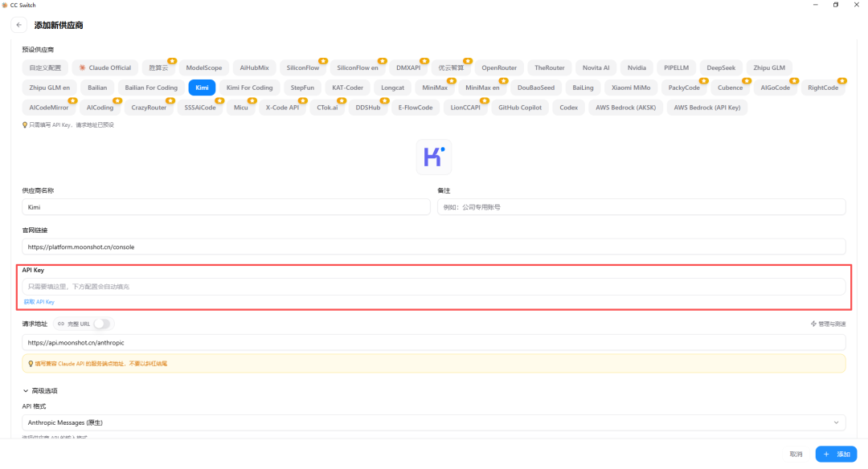
Task: Select the LionCCAPI preset
Action: click(465, 108)
